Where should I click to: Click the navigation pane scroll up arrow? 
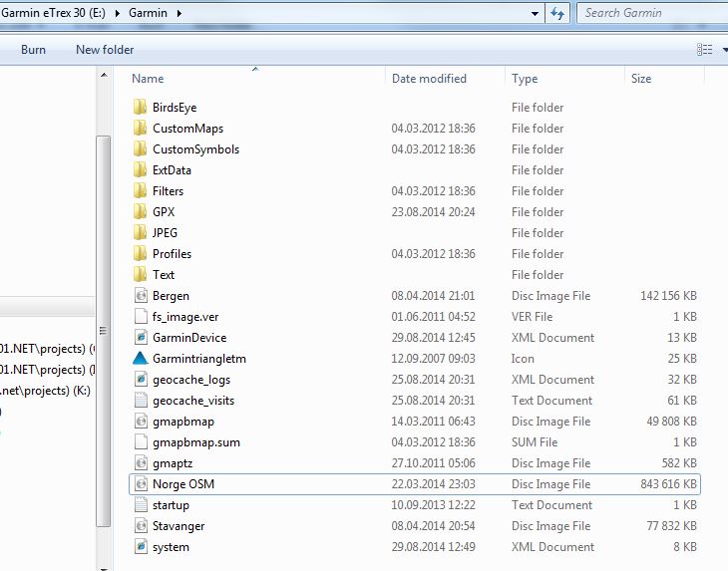coord(104,75)
